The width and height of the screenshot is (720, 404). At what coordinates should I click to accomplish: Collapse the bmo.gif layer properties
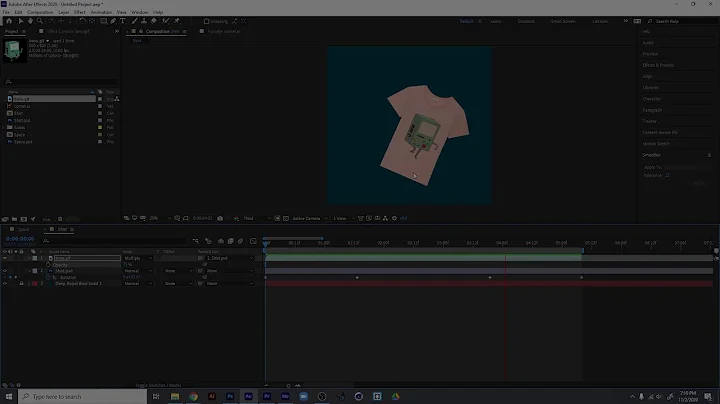[29, 258]
